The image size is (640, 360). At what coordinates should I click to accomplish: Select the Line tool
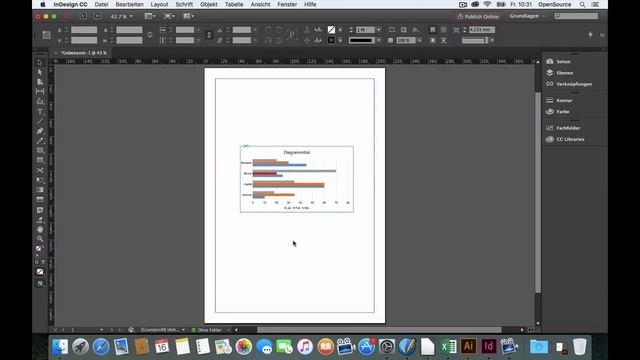(40, 121)
